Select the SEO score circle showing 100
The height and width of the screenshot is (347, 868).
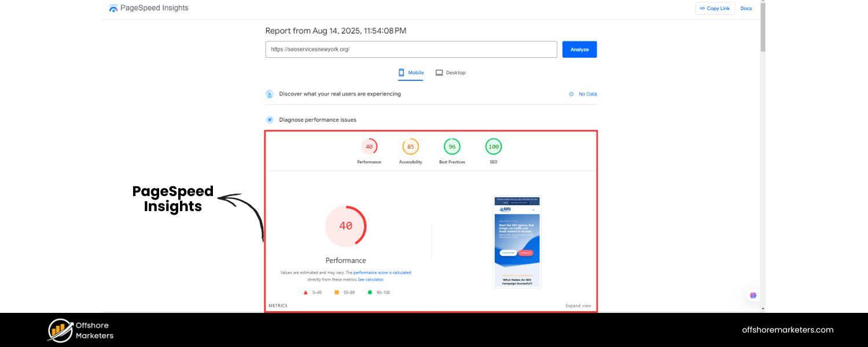tap(493, 146)
